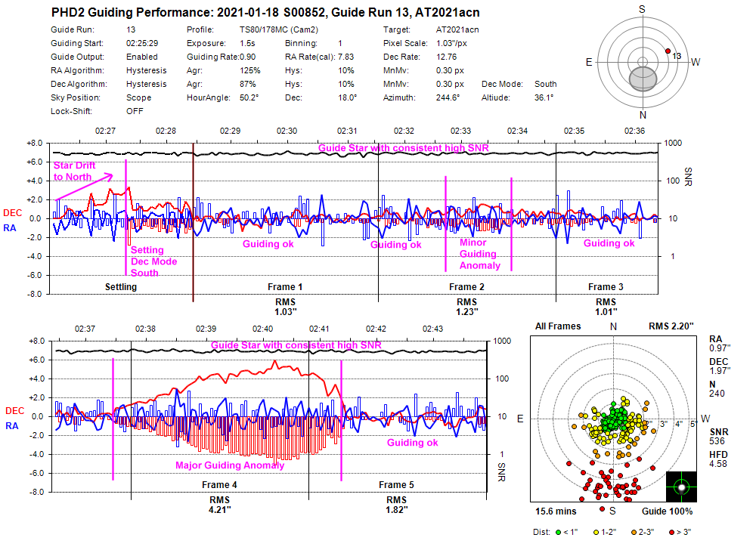Click the Guiding ok note in Frame 3
The width and height of the screenshot is (756, 550).
tap(609, 243)
